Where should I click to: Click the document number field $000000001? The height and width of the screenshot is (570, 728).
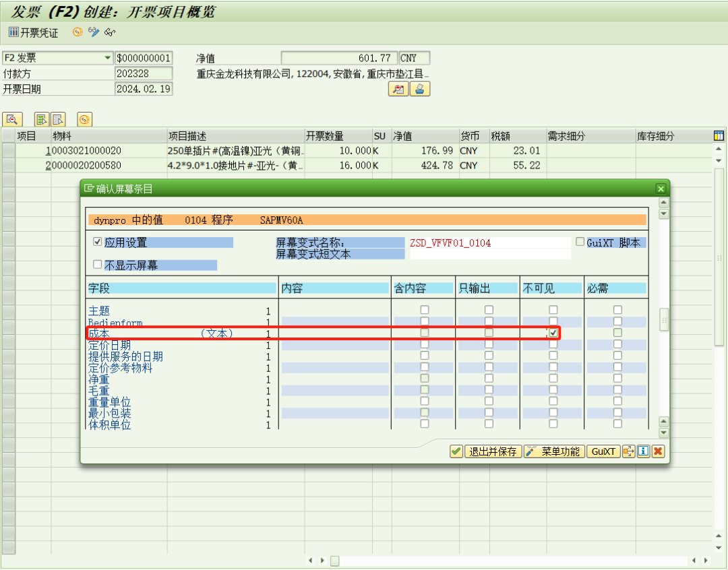(144, 58)
